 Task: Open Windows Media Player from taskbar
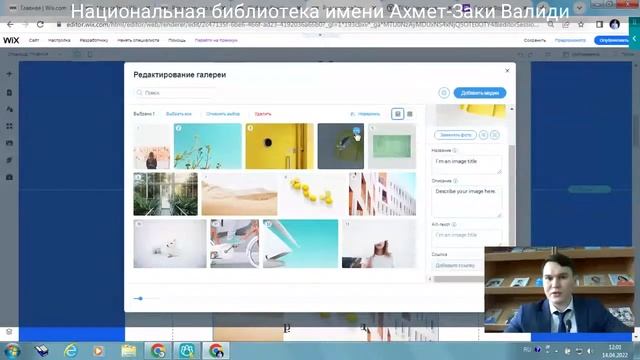98,351
